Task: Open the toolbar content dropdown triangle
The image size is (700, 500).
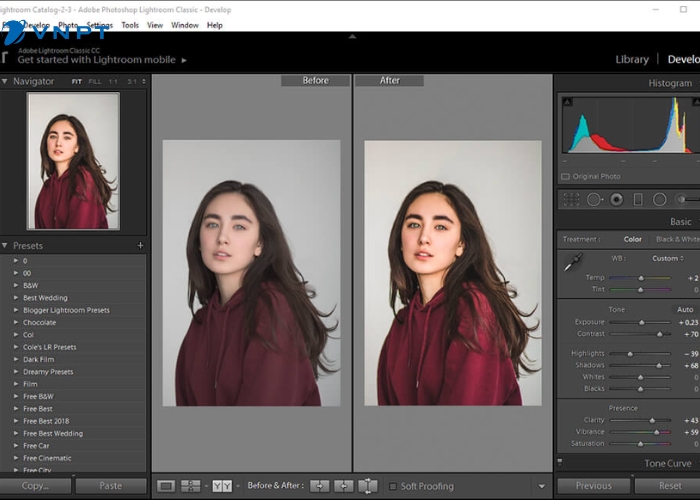Action: [542, 486]
